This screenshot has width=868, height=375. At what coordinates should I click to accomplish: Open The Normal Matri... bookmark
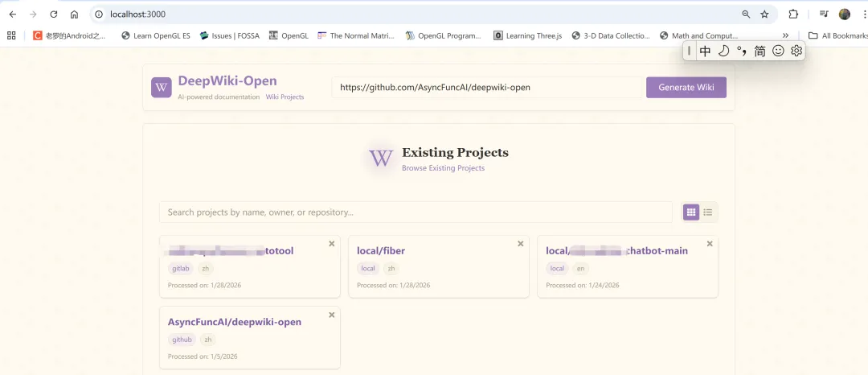pos(356,35)
